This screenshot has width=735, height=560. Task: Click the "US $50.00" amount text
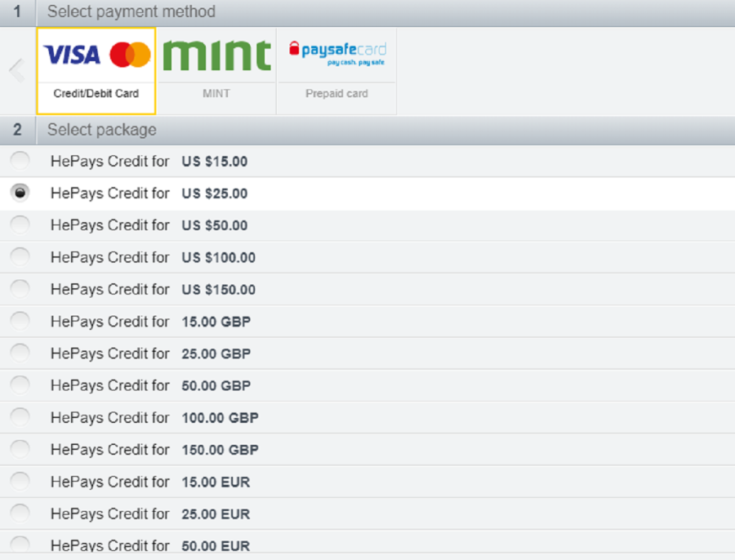click(215, 225)
